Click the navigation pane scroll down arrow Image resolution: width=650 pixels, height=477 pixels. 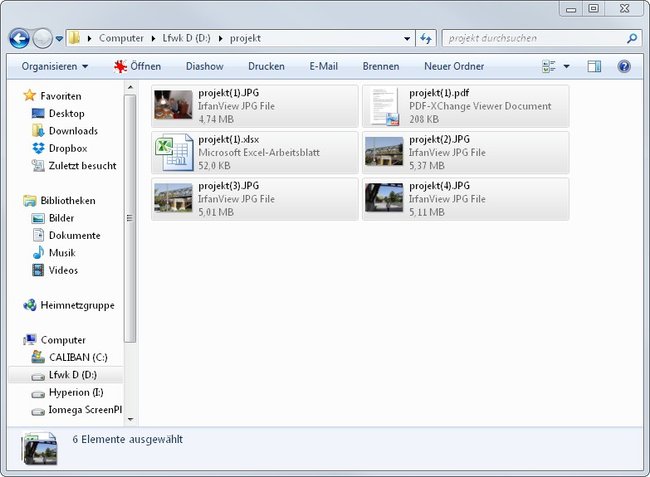click(x=130, y=419)
